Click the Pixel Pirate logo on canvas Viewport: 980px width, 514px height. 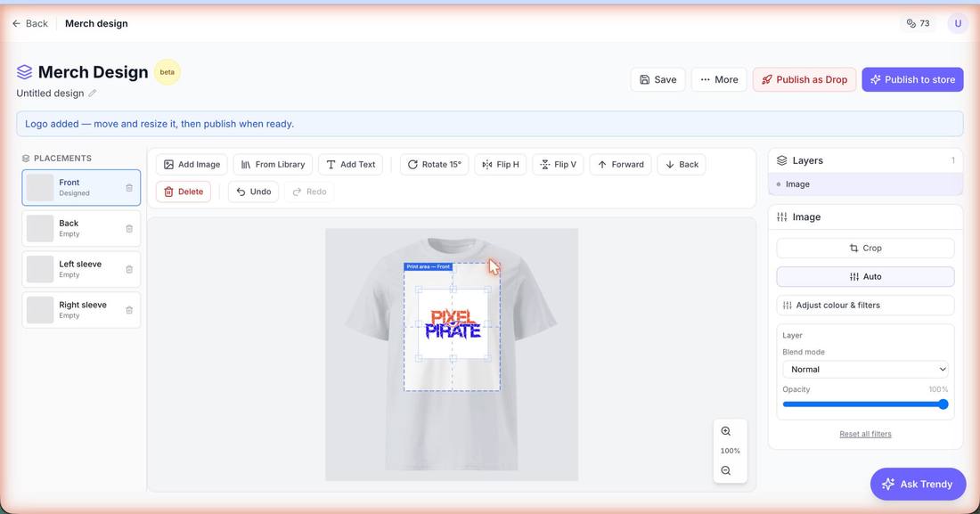453,324
